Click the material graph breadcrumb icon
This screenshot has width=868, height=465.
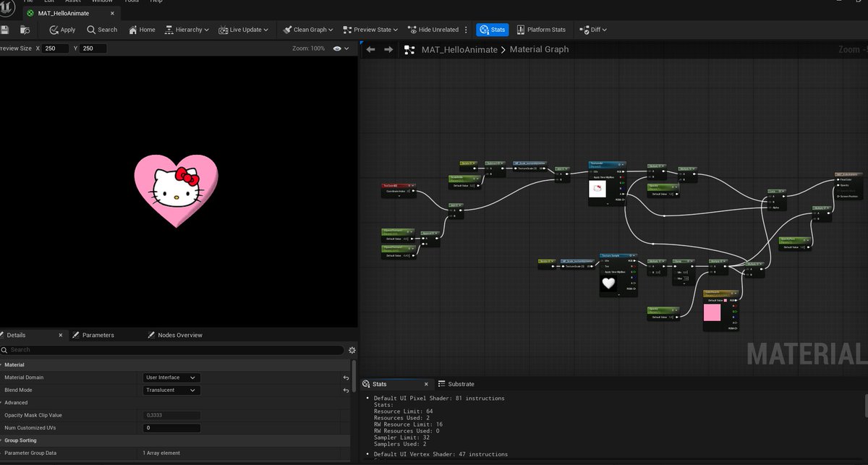pyautogui.click(x=409, y=49)
